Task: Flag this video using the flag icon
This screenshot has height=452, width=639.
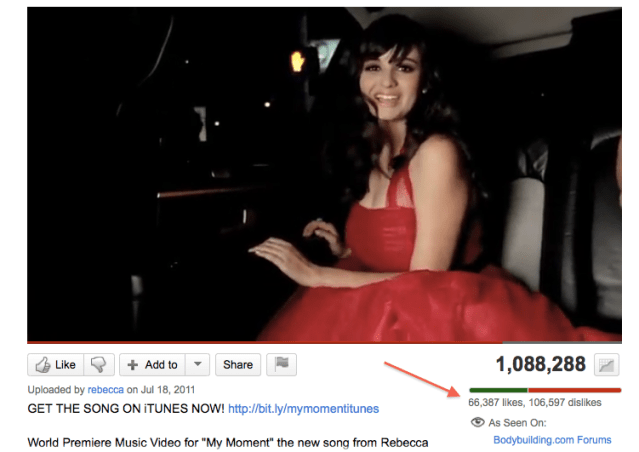Action: [x=282, y=365]
